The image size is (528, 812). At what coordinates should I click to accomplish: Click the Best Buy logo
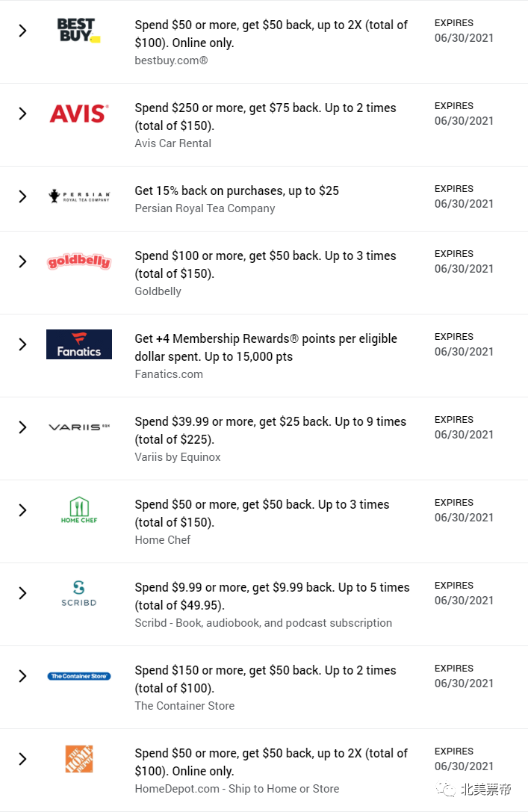78,30
